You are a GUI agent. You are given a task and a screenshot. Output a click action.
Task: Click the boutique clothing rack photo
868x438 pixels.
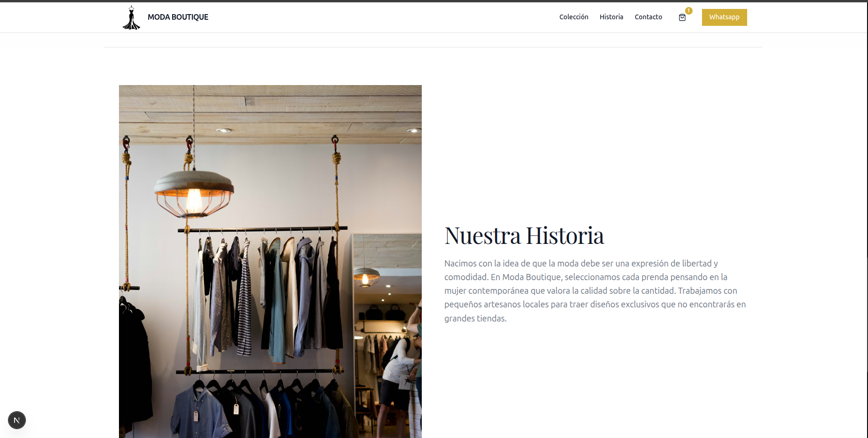pos(270,261)
